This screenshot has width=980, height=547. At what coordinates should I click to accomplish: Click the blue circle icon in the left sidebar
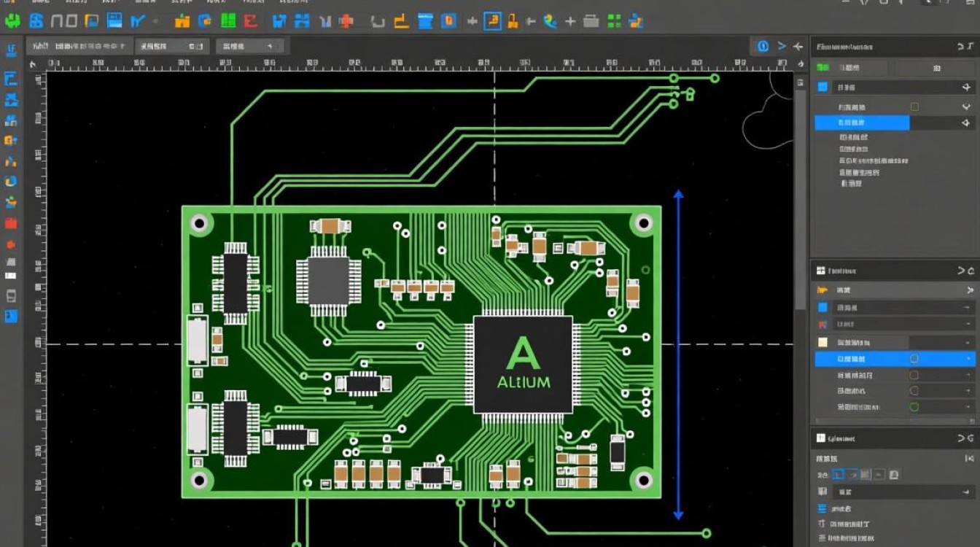pos(11,181)
